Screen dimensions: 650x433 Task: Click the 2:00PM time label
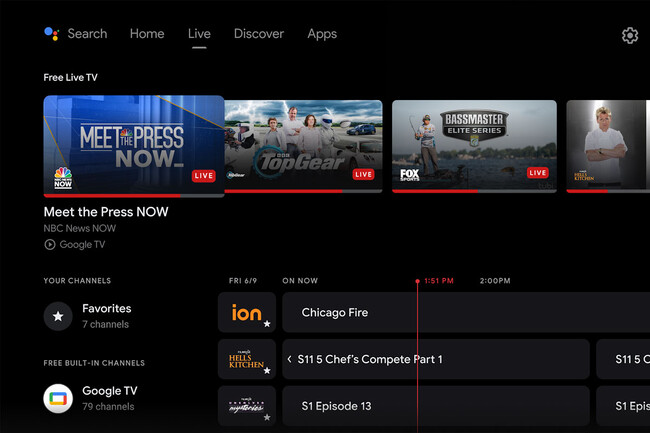(x=495, y=281)
